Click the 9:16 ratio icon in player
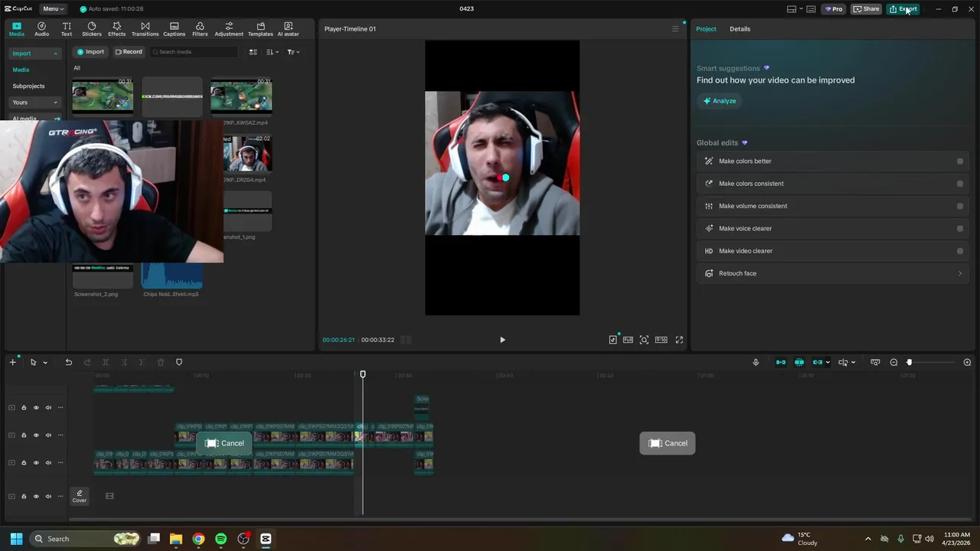 coord(661,340)
